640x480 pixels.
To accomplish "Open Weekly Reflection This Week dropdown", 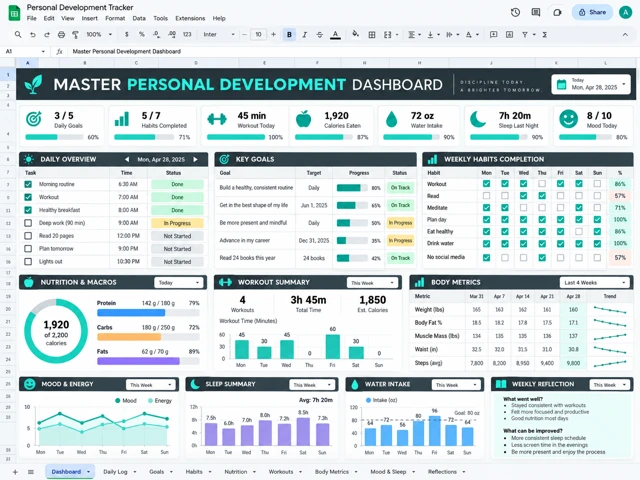I will (x=610, y=385).
